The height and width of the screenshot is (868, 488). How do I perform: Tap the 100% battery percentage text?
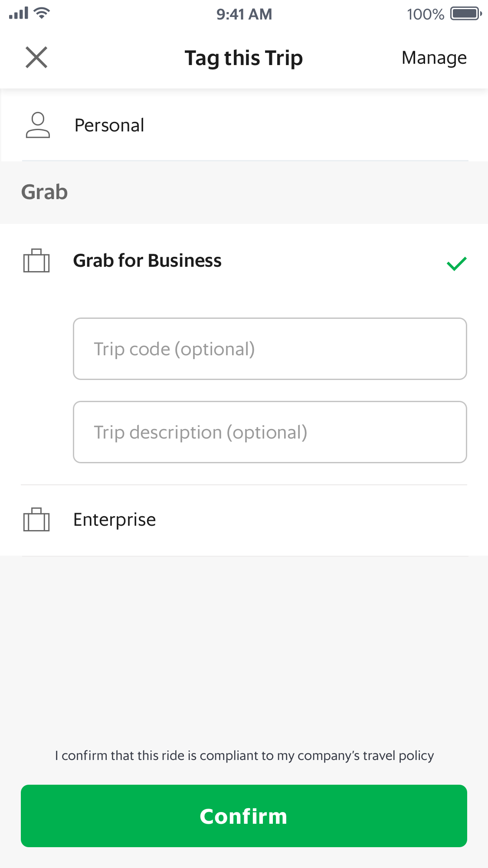(x=425, y=14)
